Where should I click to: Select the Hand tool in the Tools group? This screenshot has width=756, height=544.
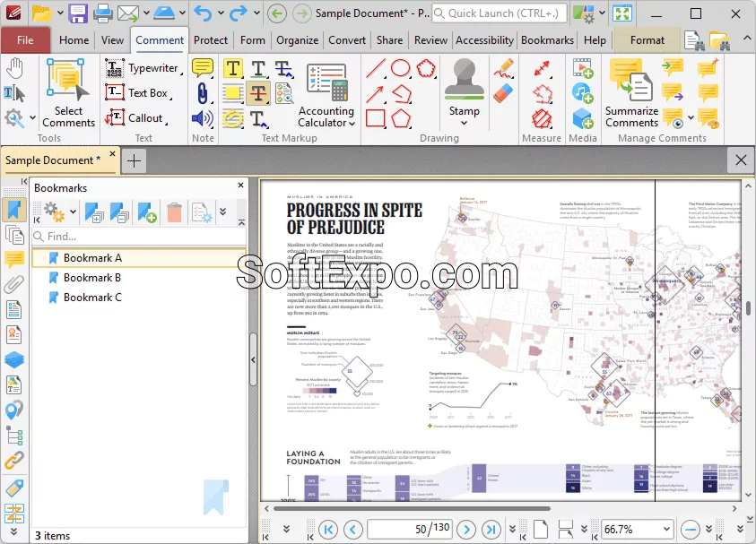coord(14,68)
